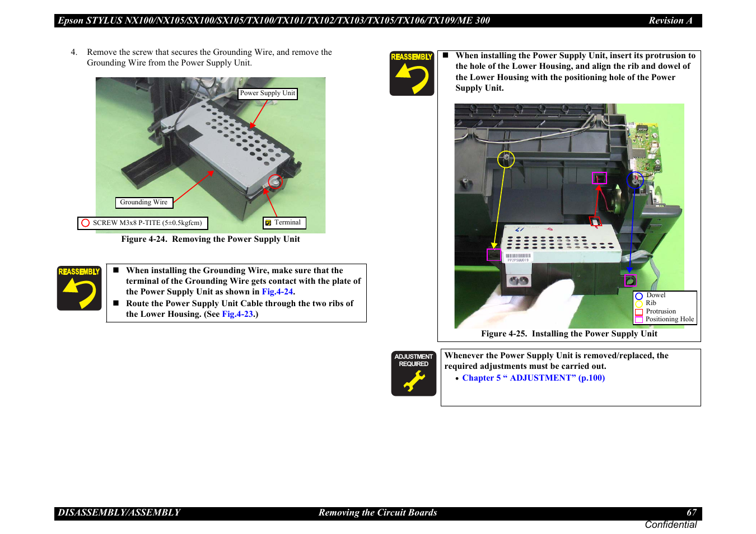Click the ADJUSTMENT REQUIRED wrench icon

pos(413,373)
